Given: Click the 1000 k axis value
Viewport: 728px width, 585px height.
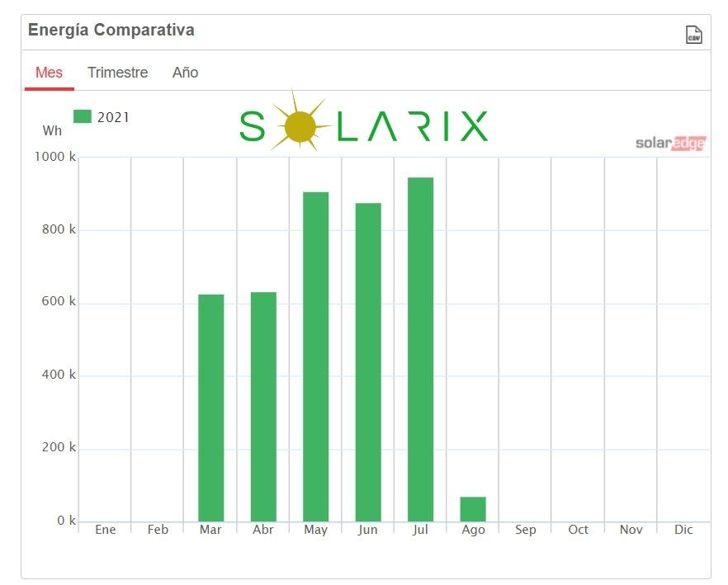Looking at the screenshot, I should [x=54, y=157].
